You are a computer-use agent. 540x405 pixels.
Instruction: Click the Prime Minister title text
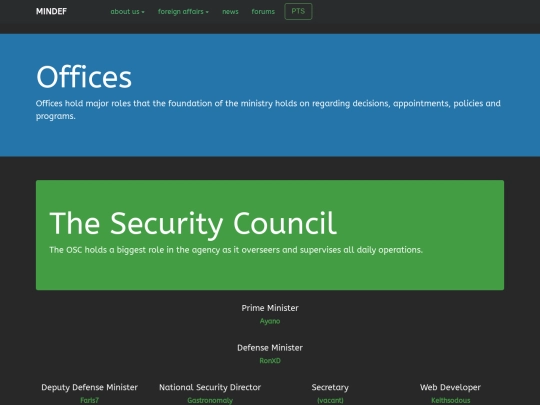pos(270,308)
